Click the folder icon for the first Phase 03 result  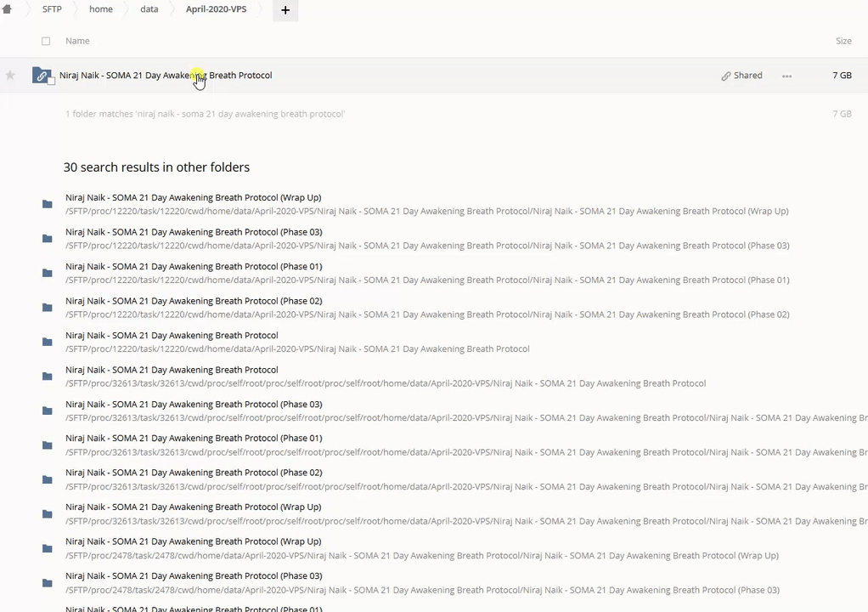point(48,239)
